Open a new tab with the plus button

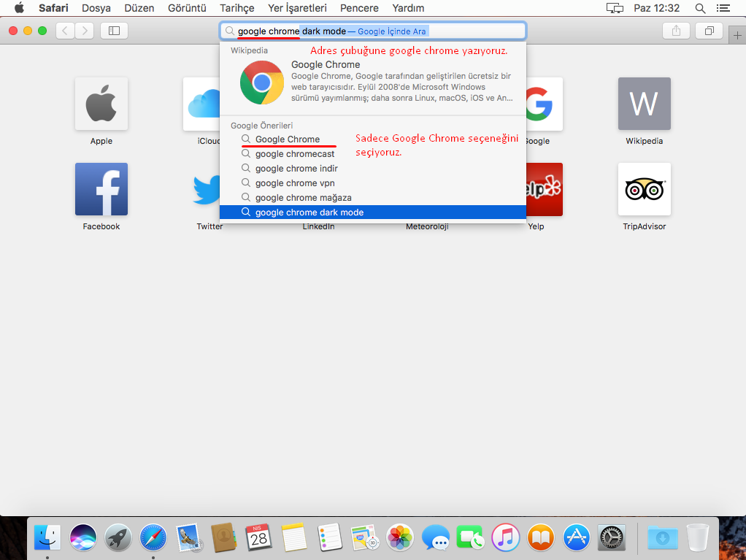pos(737,35)
